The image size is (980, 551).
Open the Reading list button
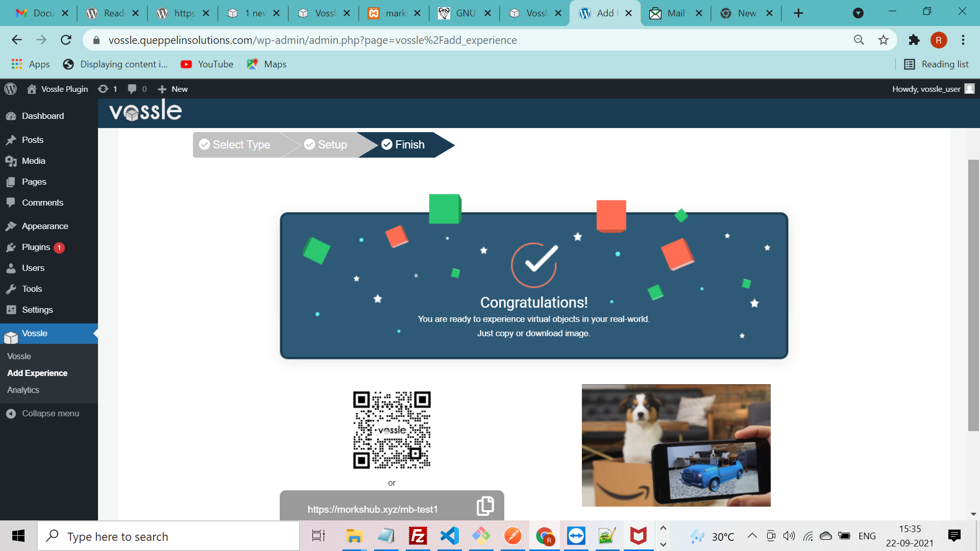936,64
